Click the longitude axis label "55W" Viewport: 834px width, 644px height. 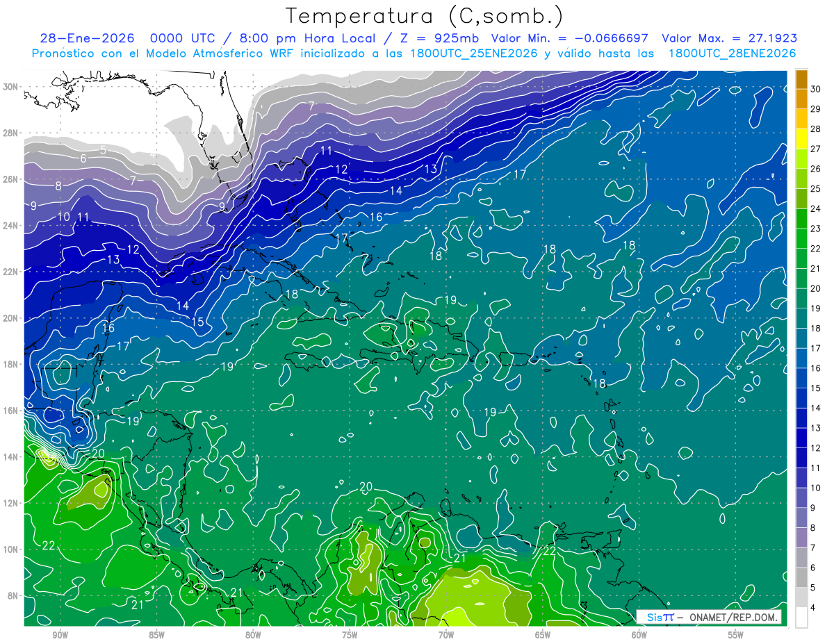pyautogui.click(x=736, y=636)
